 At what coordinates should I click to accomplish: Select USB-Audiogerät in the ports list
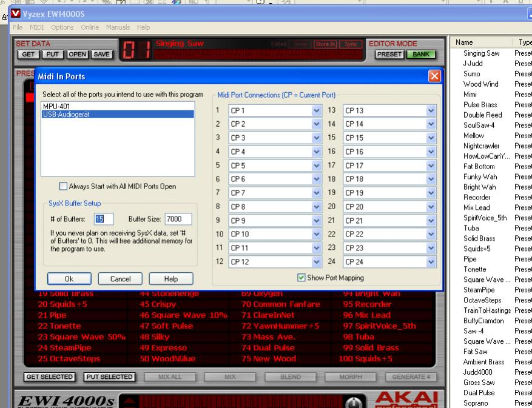click(118, 115)
